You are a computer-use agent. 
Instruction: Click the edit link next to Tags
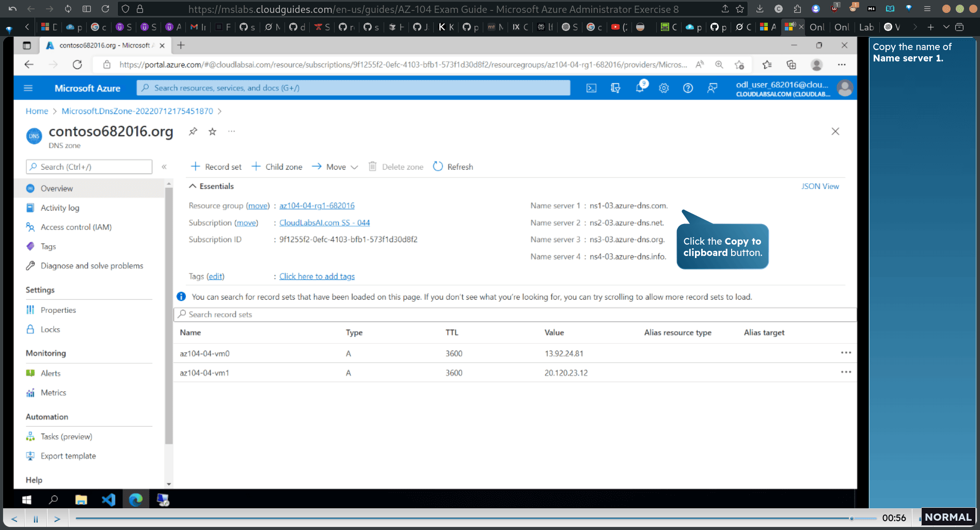point(215,277)
